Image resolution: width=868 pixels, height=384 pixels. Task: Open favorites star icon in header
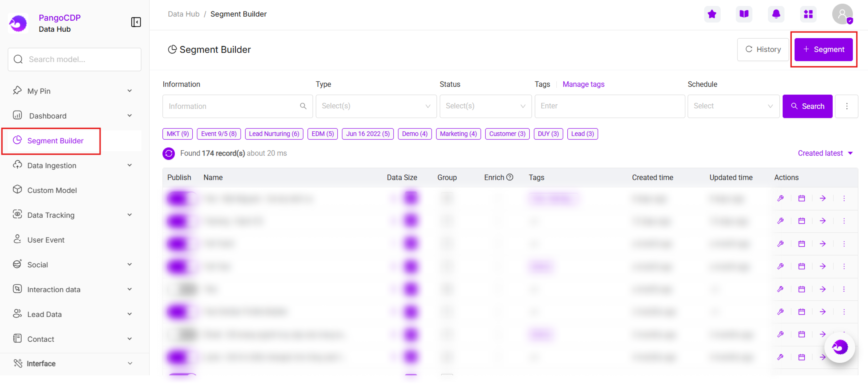712,14
